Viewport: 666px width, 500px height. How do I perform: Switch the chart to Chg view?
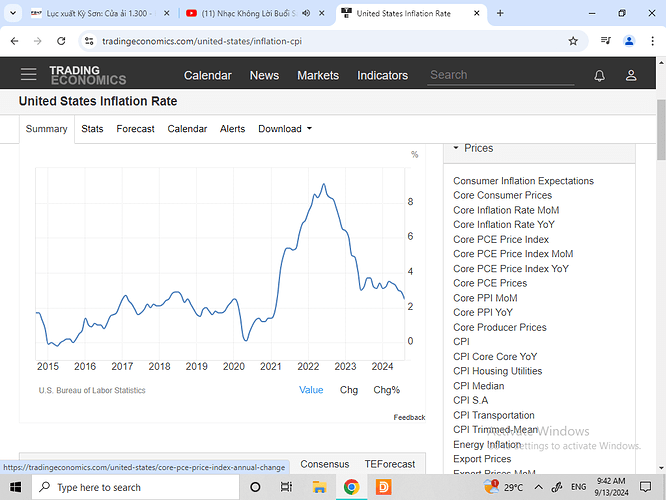(x=349, y=390)
